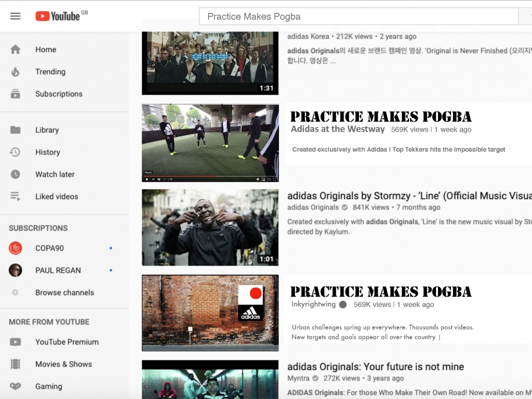Click the YouTube logo
This screenshot has height=399, width=532.
(x=57, y=16)
